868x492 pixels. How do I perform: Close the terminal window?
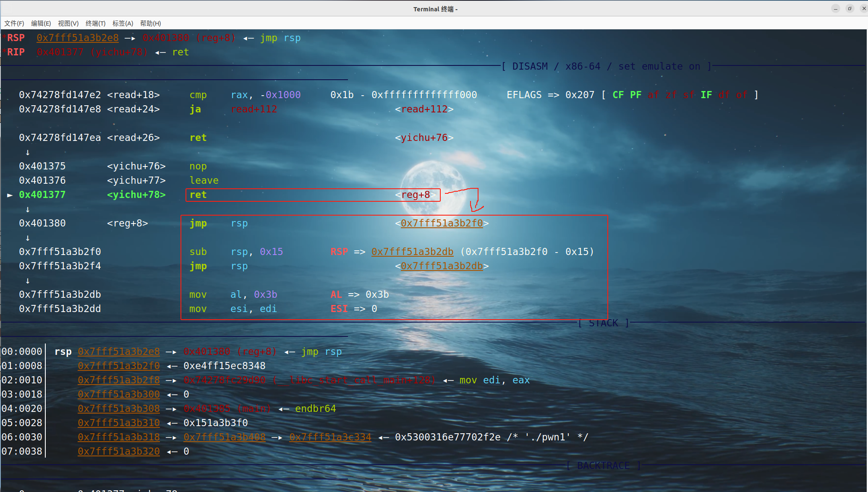click(x=863, y=9)
